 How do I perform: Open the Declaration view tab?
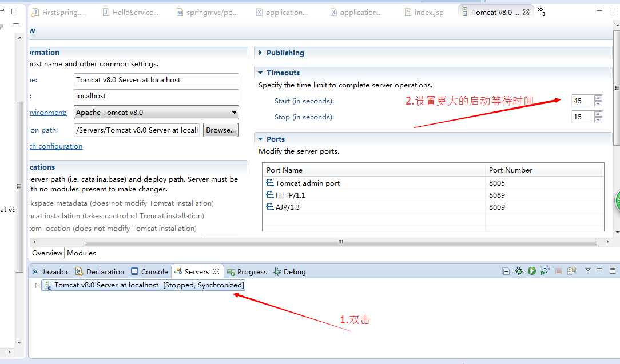(100, 271)
